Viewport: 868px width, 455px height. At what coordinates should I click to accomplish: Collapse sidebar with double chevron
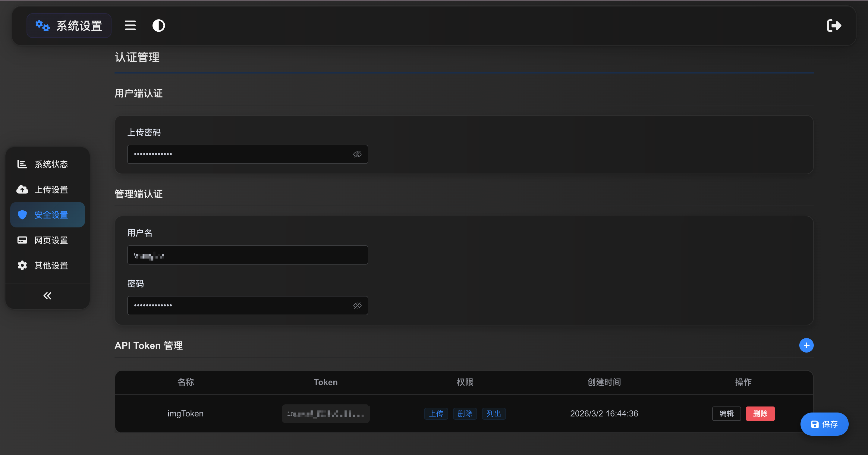point(47,296)
